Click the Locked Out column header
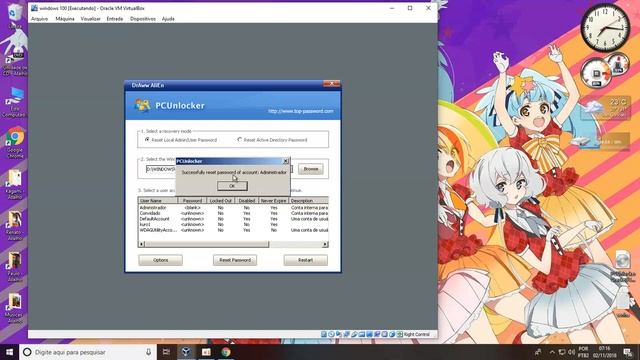The height and width of the screenshot is (360, 640). pyautogui.click(x=220, y=200)
